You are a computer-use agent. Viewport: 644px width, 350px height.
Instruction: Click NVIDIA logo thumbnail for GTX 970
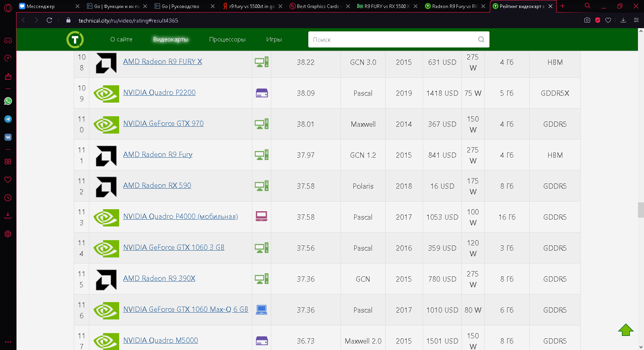pyautogui.click(x=106, y=125)
